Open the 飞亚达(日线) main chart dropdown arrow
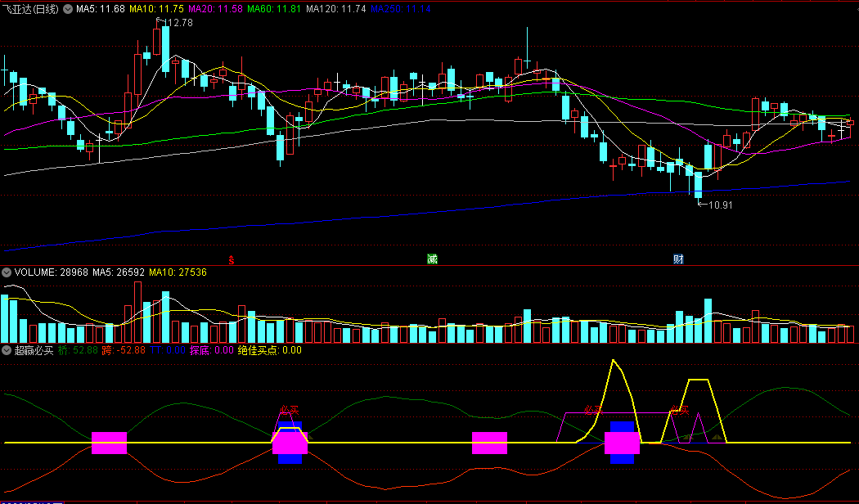 67,9
